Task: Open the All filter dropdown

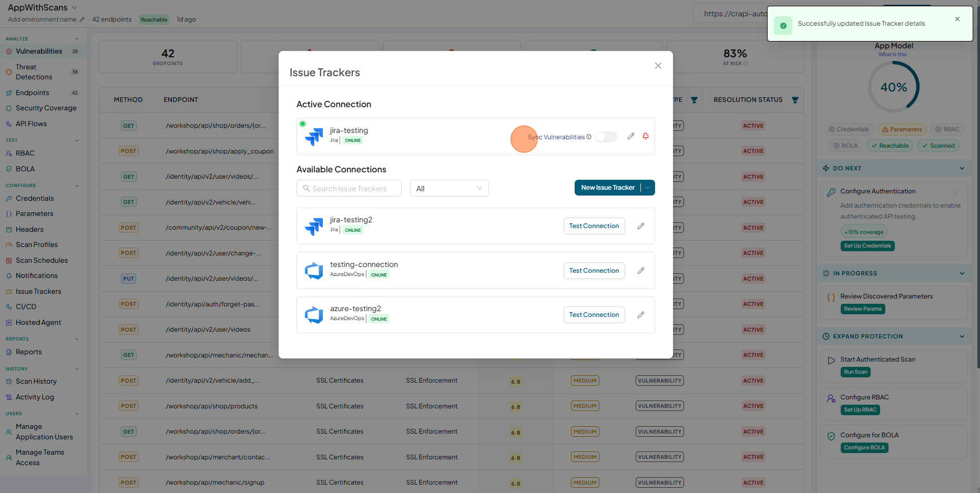Action: tap(450, 188)
